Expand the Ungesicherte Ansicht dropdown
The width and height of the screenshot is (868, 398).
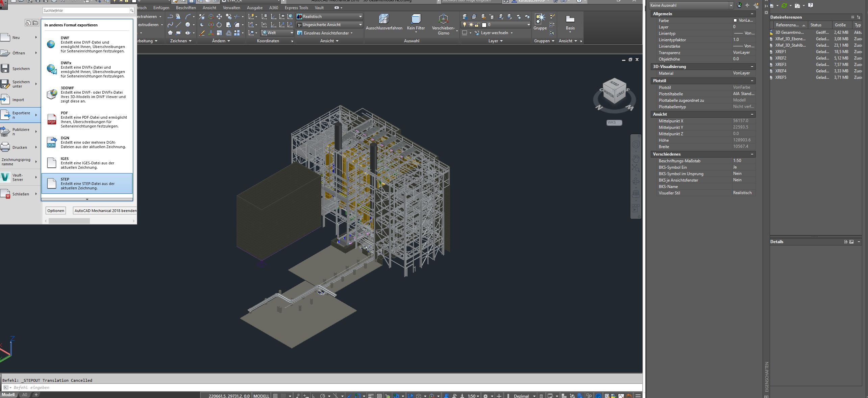(x=360, y=24)
